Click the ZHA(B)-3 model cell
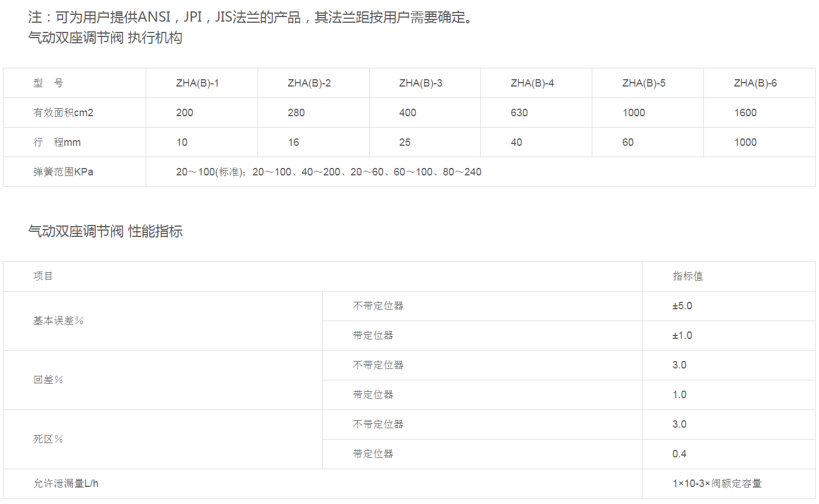Image resolution: width=819 pixels, height=504 pixels. point(420,83)
